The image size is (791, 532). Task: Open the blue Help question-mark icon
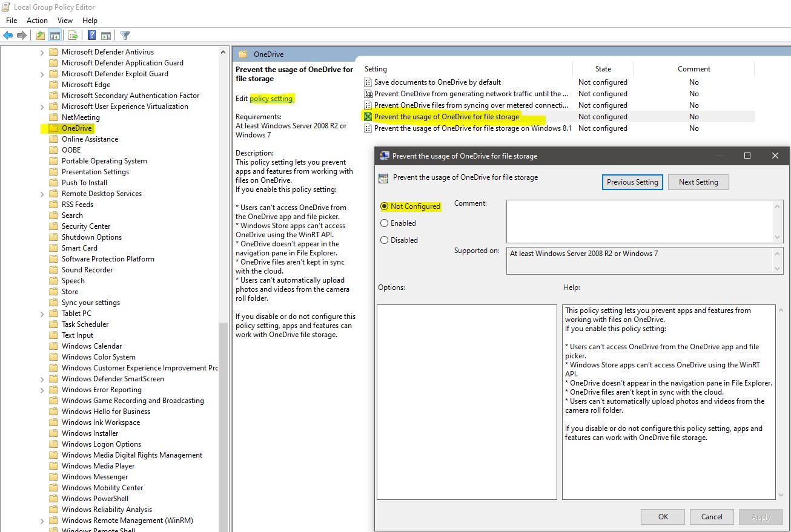pos(92,36)
